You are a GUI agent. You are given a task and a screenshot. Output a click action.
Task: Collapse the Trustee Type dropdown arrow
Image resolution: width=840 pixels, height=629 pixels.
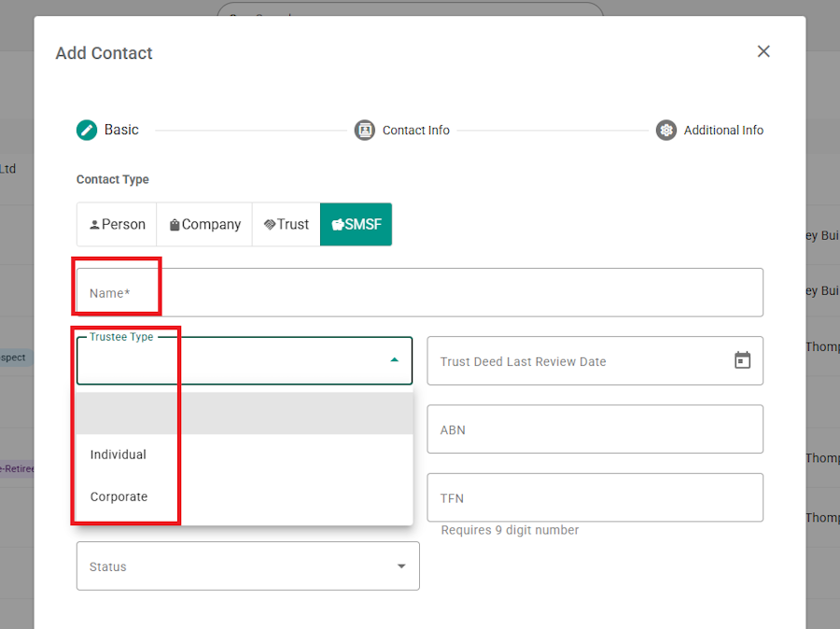pos(394,360)
